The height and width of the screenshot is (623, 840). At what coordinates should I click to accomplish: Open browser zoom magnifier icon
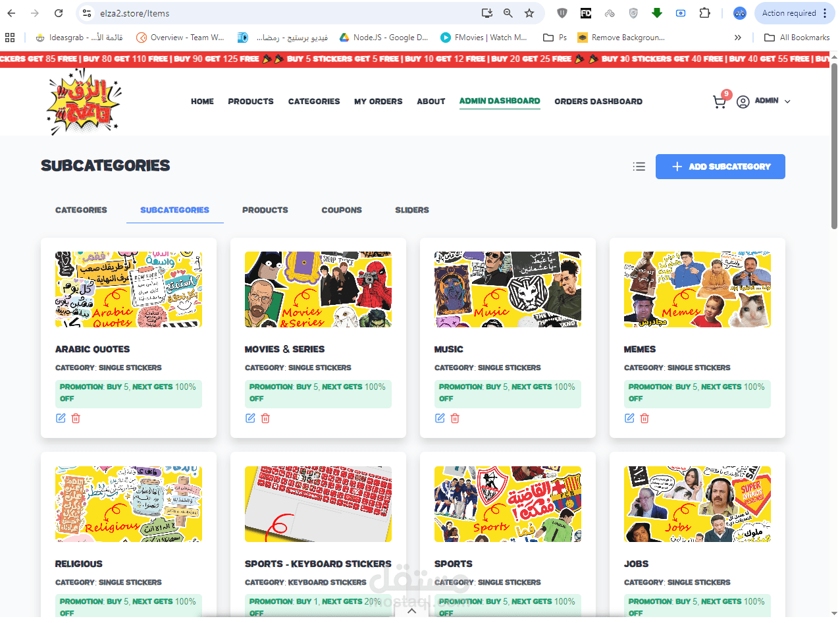[508, 13]
